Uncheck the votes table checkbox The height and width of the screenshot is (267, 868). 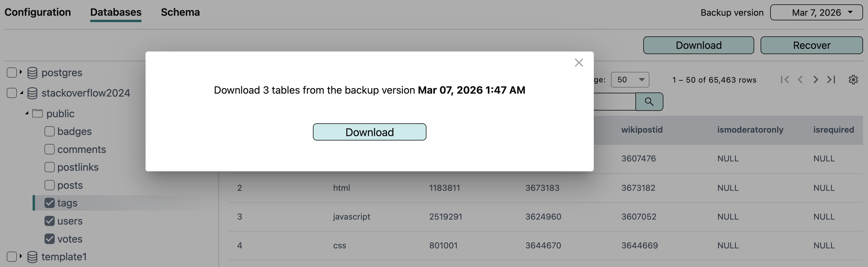(x=49, y=239)
